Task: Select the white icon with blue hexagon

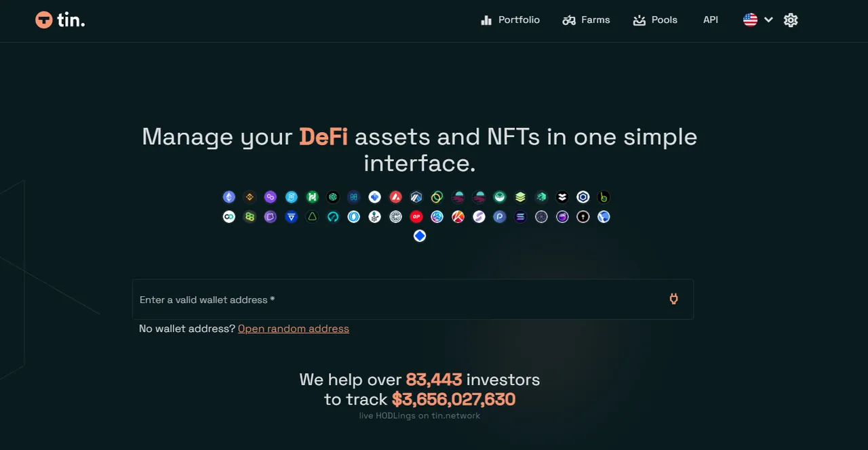Action: [583, 197]
